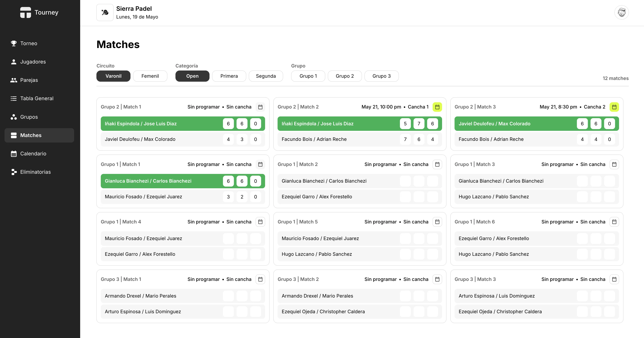Schedule Grupo 1 Match 4 via calendar icon
The image size is (644, 338).
[260, 222]
